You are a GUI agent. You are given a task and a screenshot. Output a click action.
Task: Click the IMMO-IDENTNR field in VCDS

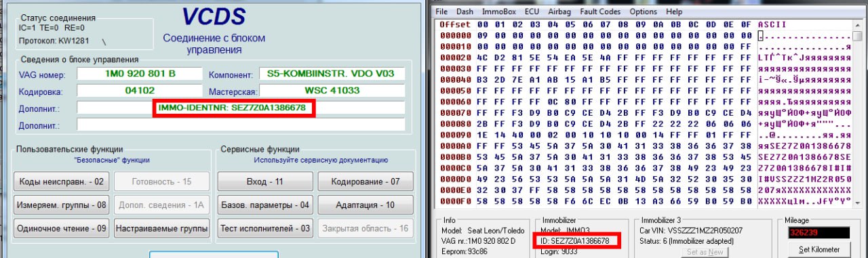point(241,108)
